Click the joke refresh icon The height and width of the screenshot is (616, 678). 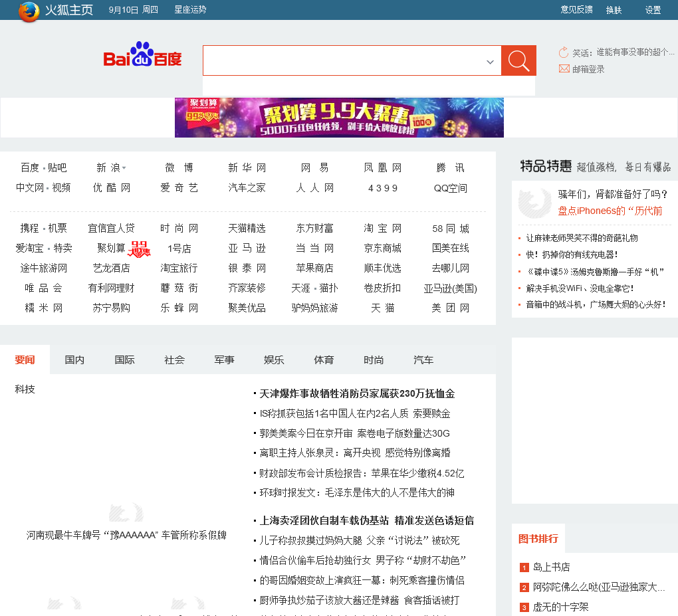(564, 52)
